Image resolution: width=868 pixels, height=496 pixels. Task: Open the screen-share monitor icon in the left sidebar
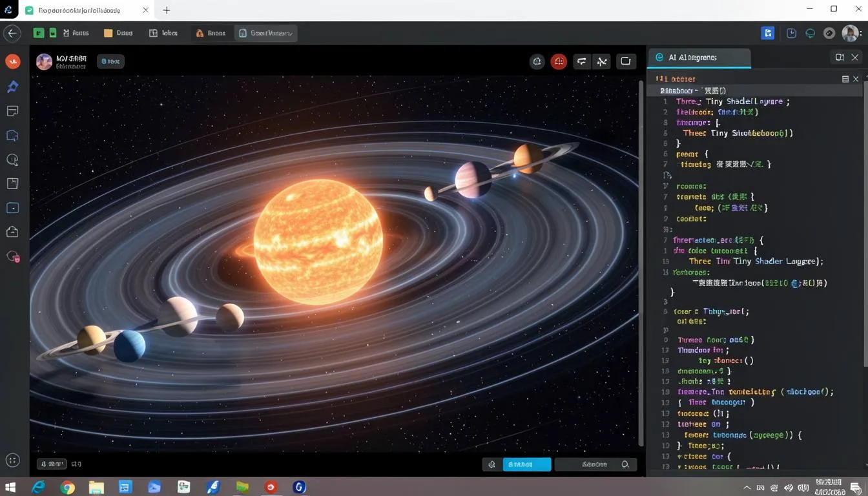[x=12, y=207]
